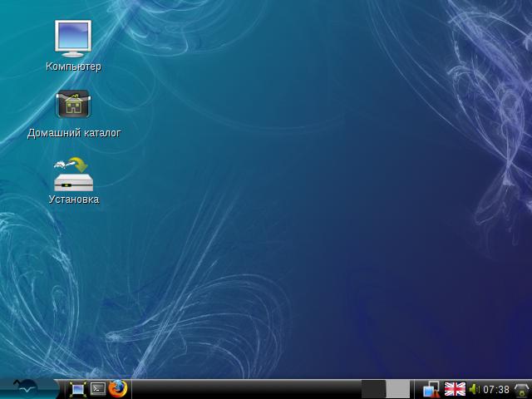This screenshot has width=532, height=399.
Task: Open the main start menu button
Action: pyautogui.click(x=27, y=389)
